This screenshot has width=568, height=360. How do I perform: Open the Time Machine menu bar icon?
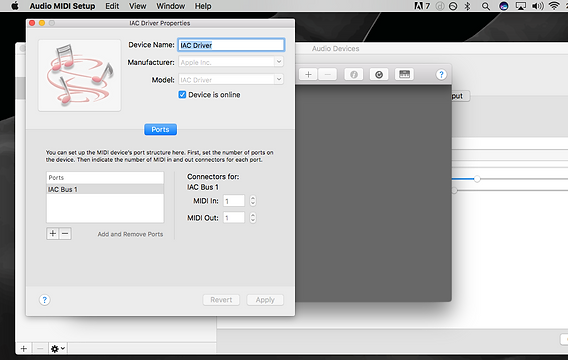coord(453,6)
